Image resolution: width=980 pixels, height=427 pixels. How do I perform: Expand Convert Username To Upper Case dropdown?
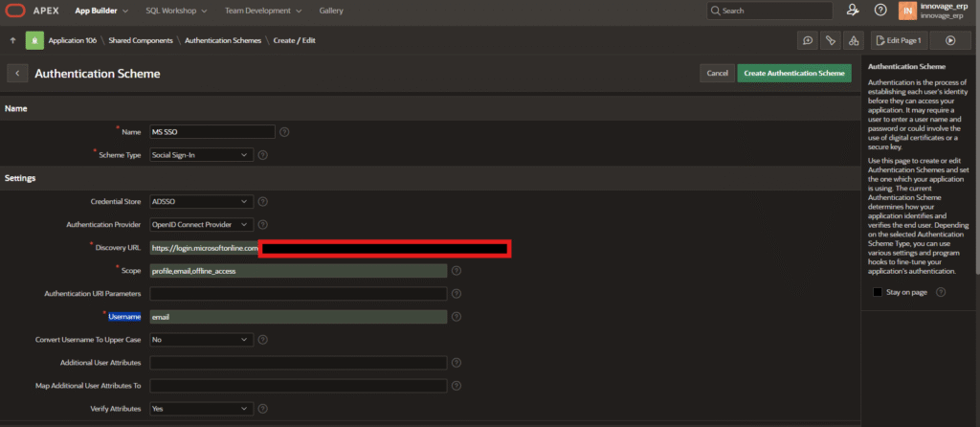click(x=201, y=340)
